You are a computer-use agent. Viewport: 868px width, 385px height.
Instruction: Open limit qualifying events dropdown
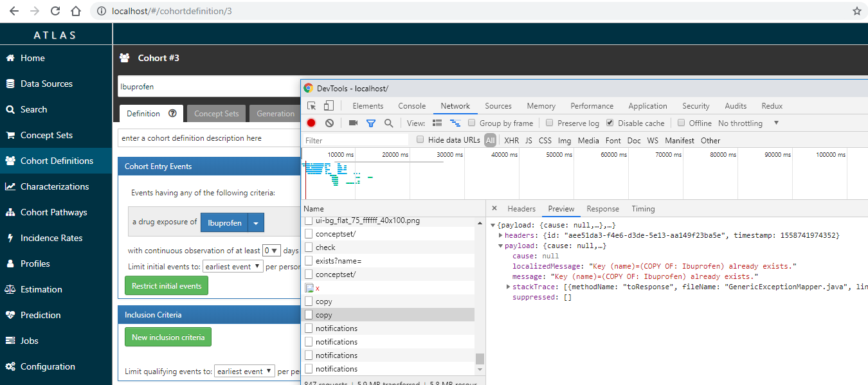[x=245, y=372]
